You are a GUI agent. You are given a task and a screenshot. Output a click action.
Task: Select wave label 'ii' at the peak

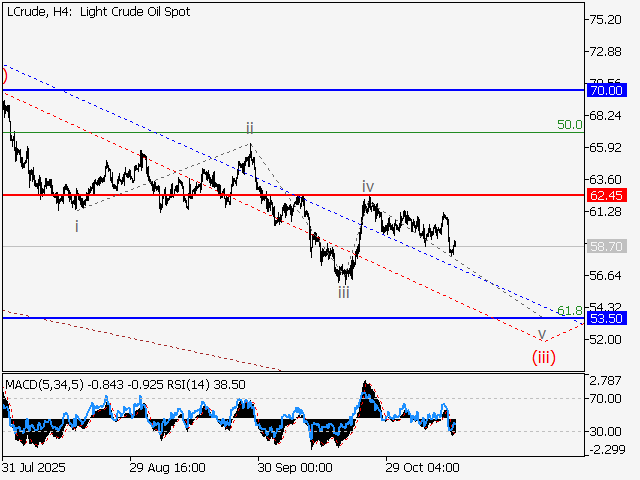[x=250, y=128]
